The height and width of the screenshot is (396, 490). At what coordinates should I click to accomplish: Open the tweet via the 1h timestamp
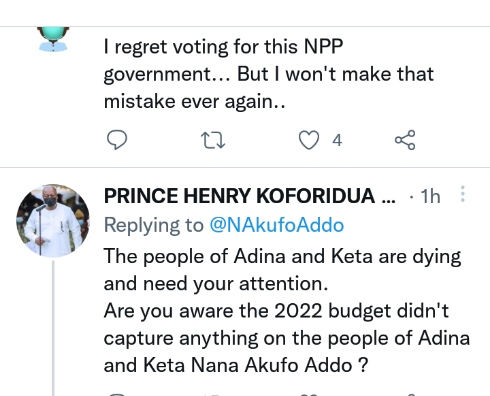430,196
